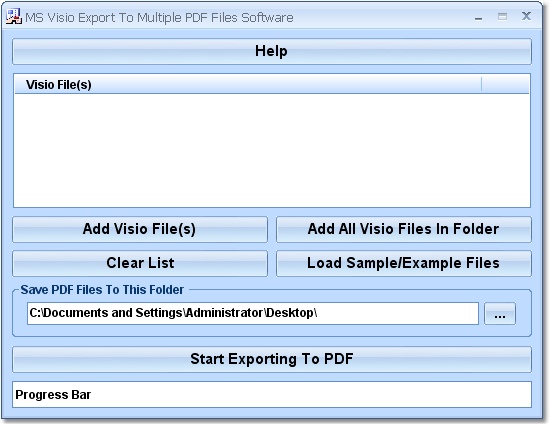The width and height of the screenshot is (550, 426).
Task: Select the Visio File(s) column header
Action: (248, 85)
